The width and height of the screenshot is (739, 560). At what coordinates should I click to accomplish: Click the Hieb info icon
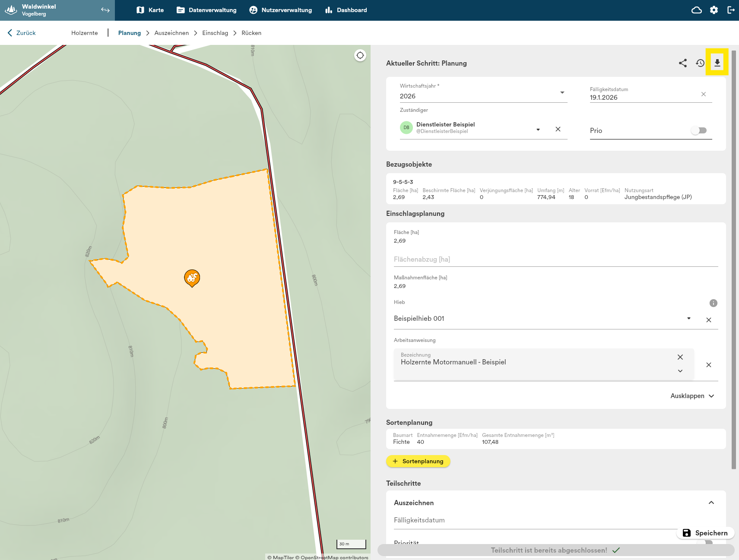713,303
